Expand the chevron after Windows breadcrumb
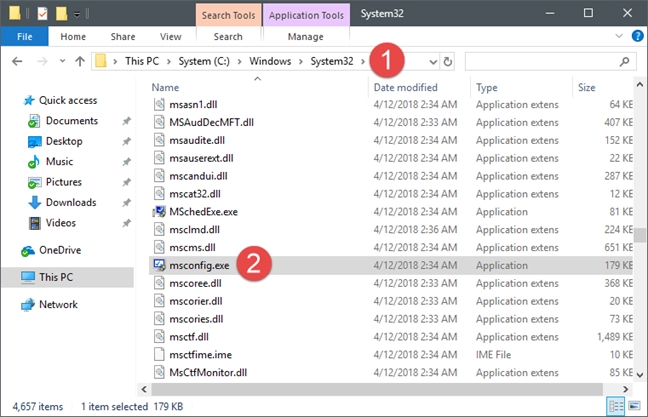 (x=301, y=62)
